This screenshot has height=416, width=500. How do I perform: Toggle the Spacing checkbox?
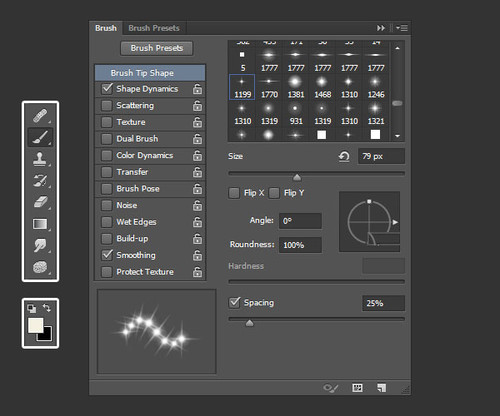(234, 303)
